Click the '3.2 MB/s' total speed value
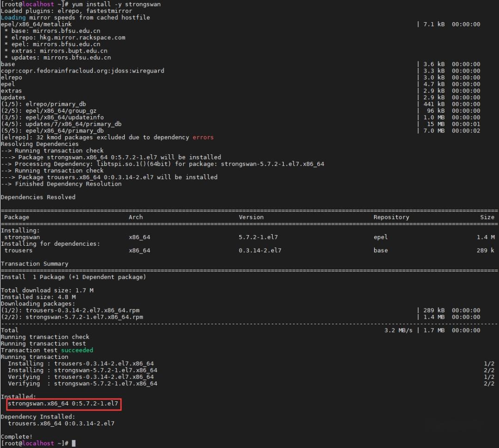Screen dimensions: 499x448 398,330
